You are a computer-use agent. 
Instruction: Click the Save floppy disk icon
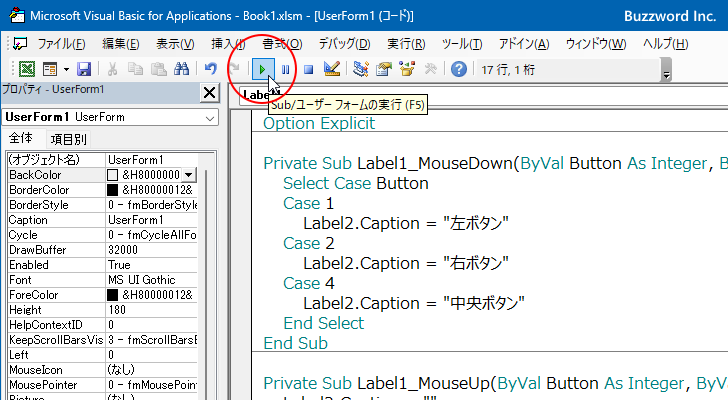(x=84, y=69)
